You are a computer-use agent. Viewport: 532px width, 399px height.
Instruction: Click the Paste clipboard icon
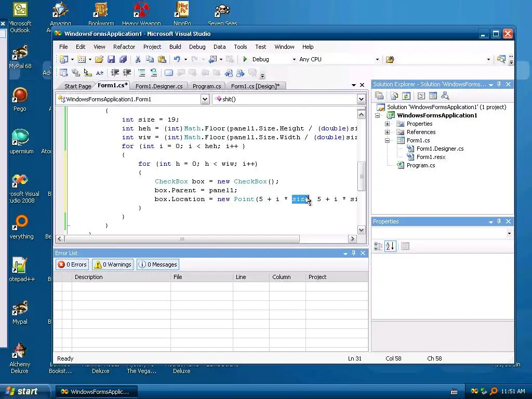(x=162, y=59)
